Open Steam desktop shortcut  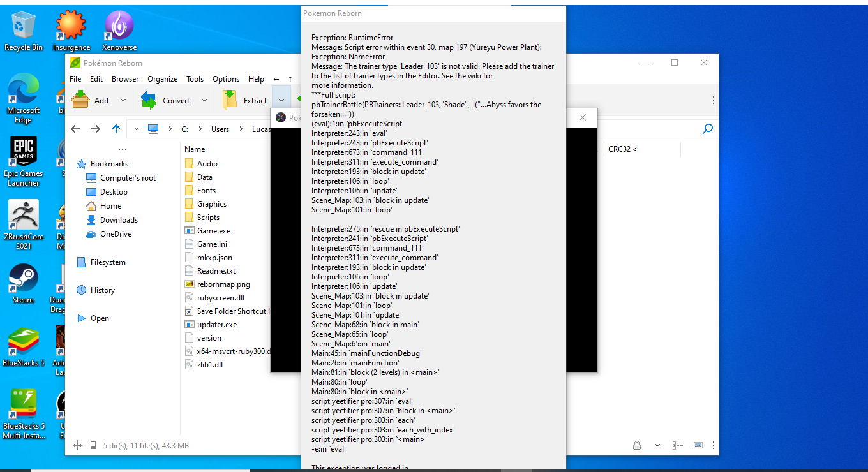coord(24,284)
